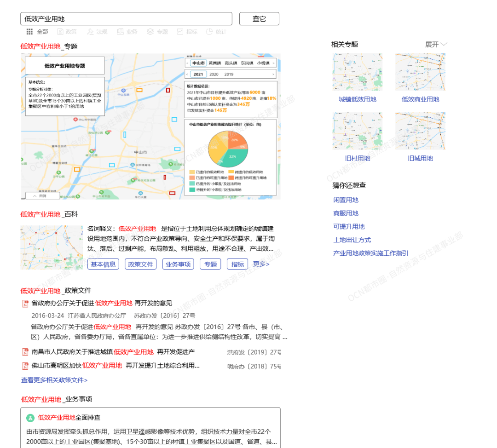Open 查看更多相关政策文件> link
Image resolution: width=497 pixels, height=448 pixels.
[x=54, y=380]
